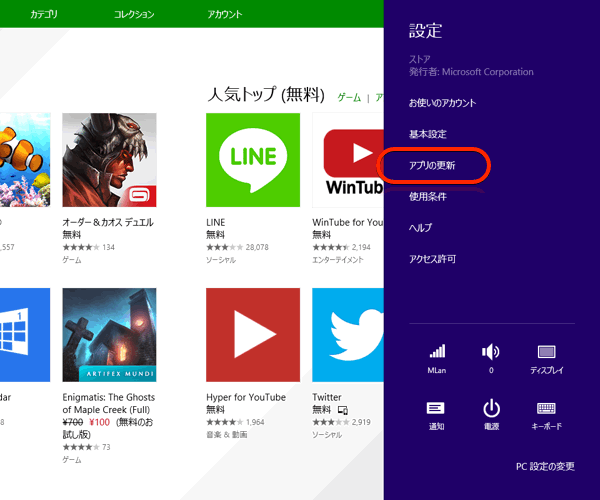This screenshot has height=500, width=600.
Task: Open the Hyper for YouTube tile
Action: click(252, 335)
